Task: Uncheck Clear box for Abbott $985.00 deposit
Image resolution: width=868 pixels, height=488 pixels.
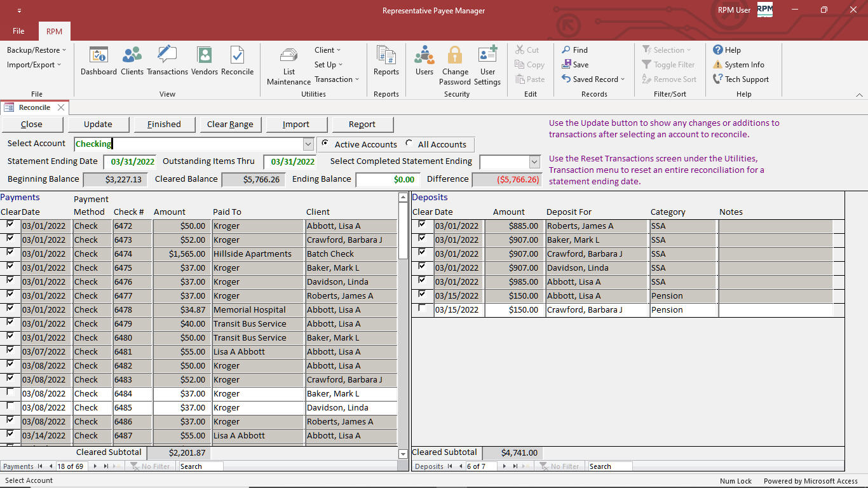Action: tap(423, 280)
